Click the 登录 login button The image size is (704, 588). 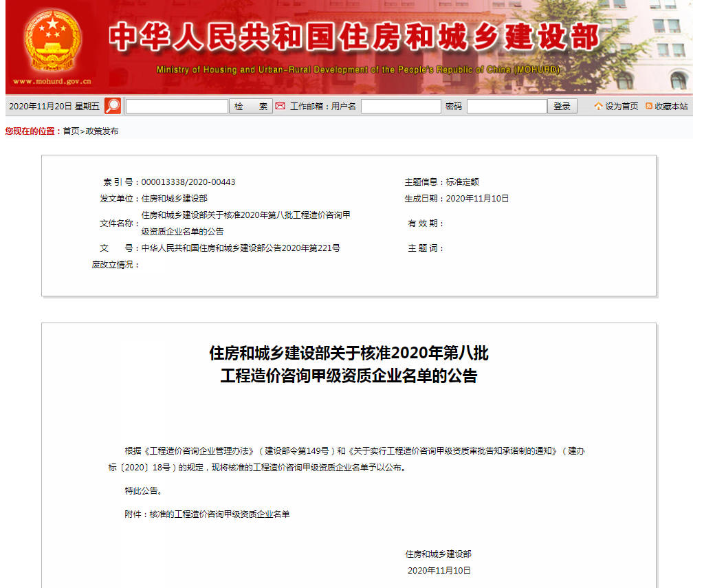(x=562, y=107)
